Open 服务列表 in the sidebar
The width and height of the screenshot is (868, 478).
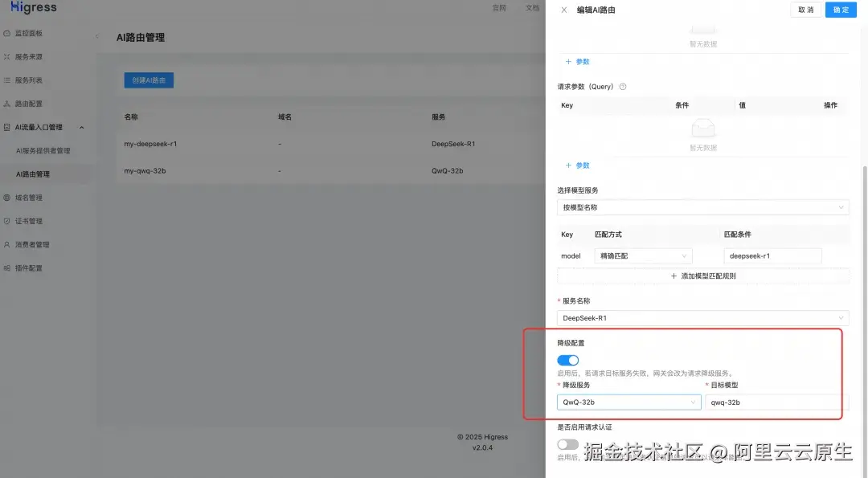[29, 80]
